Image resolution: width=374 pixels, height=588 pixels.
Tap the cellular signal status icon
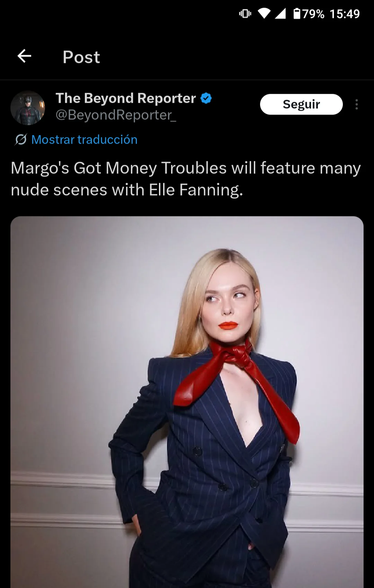280,14
